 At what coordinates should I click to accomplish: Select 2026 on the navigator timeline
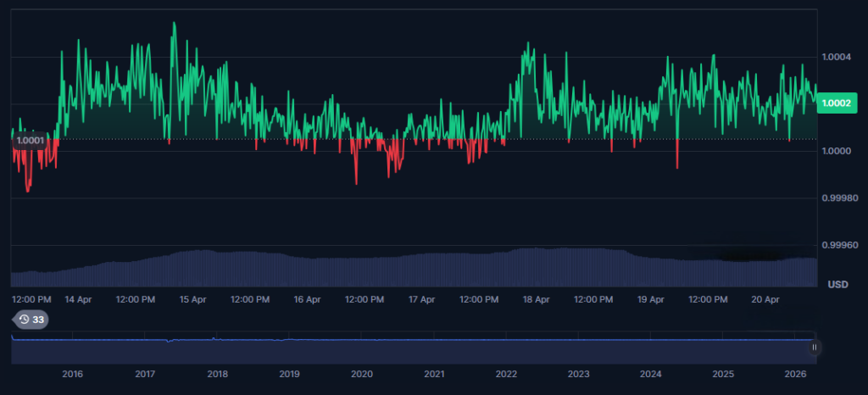click(x=795, y=374)
